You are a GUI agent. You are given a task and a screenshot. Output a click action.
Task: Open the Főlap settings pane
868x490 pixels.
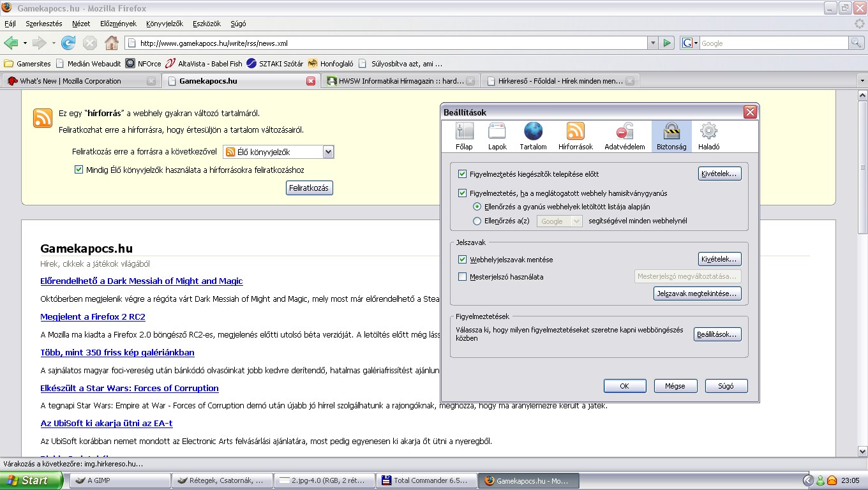click(464, 137)
